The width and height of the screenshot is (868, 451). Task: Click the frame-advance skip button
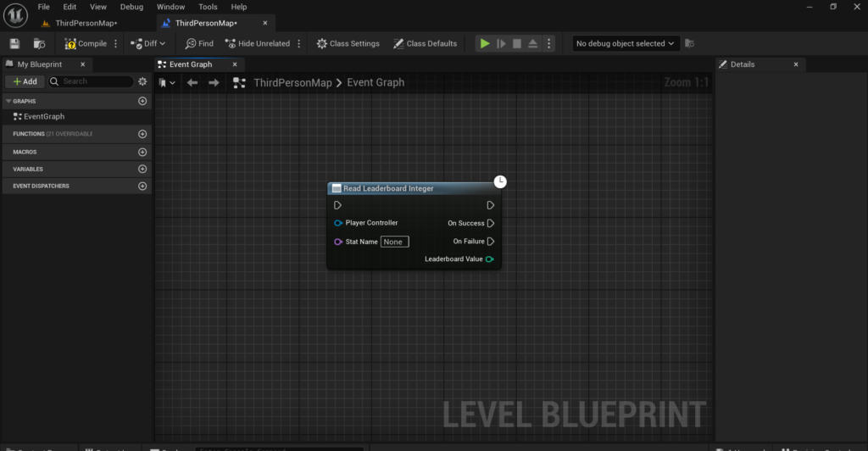click(x=501, y=44)
